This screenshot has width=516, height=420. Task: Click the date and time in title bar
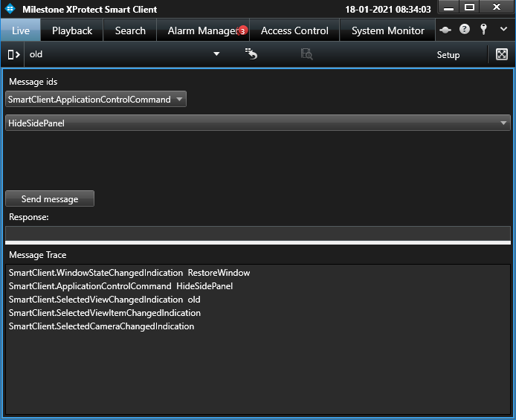387,9
